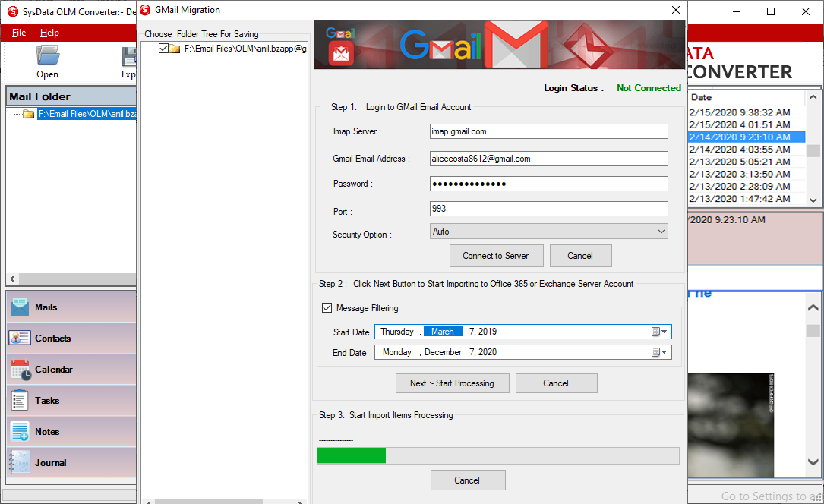Click folder icon in Folder Tree For Saving

coord(175,49)
